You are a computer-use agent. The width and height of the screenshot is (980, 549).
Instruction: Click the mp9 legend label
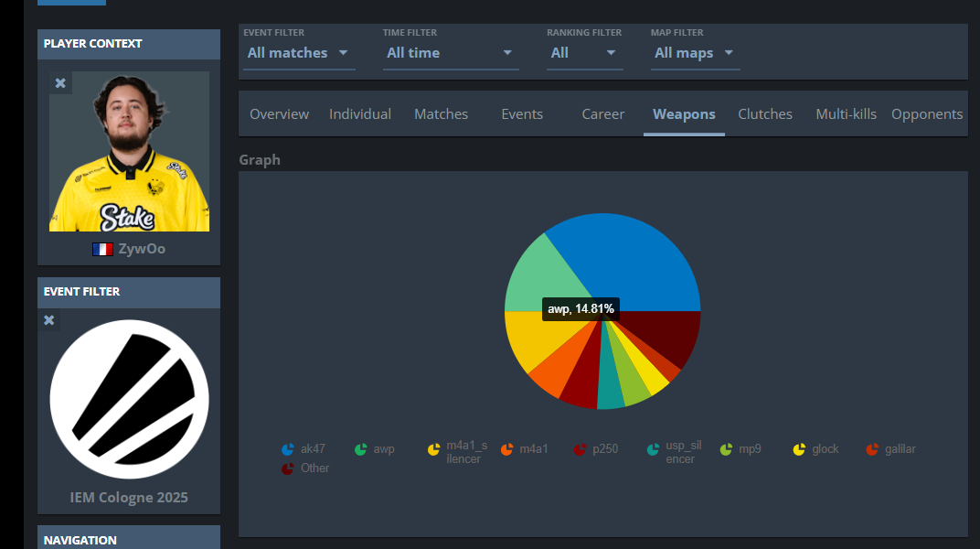[750, 449]
